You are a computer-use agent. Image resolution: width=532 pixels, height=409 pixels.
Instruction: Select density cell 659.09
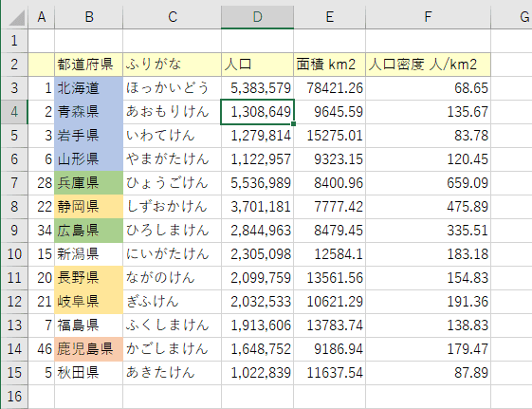click(x=429, y=183)
